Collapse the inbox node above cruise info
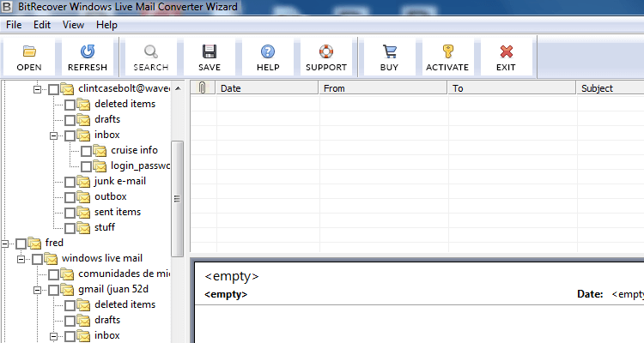The width and height of the screenshot is (644, 343). pos(54,135)
